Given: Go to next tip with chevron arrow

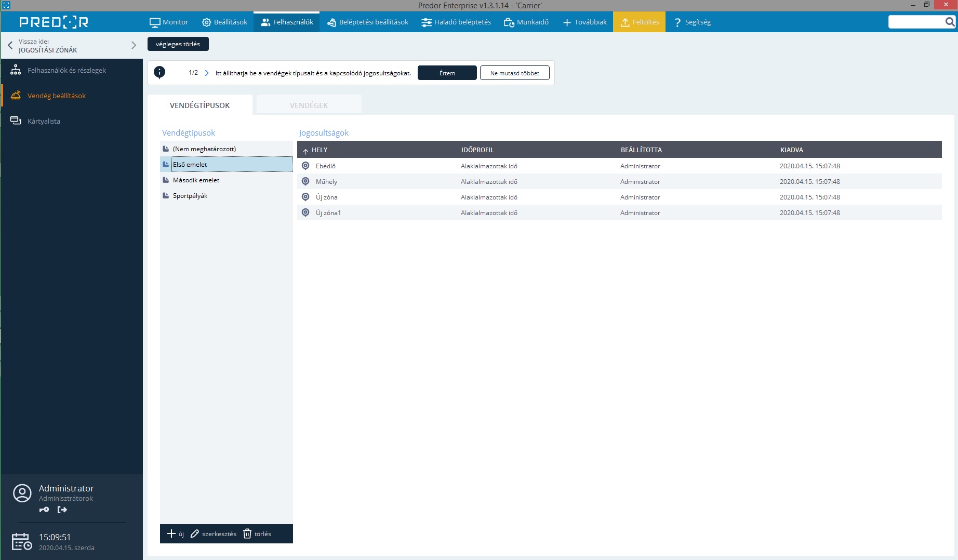Looking at the screenshot, I should click(207, 73).
